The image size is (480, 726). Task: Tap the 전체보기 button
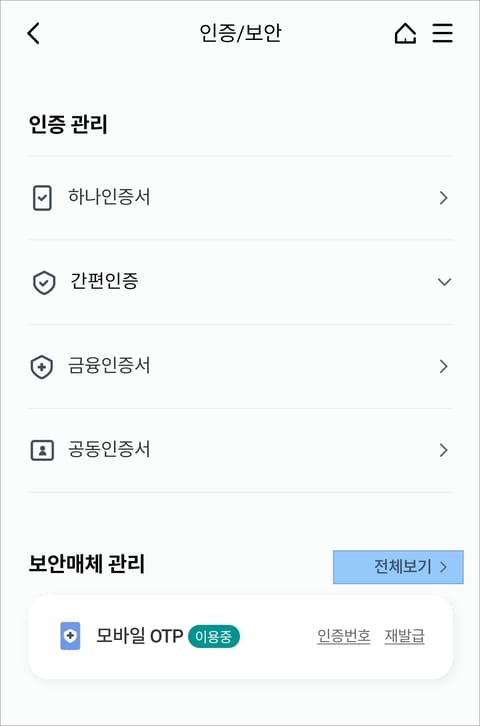(398, 567)
